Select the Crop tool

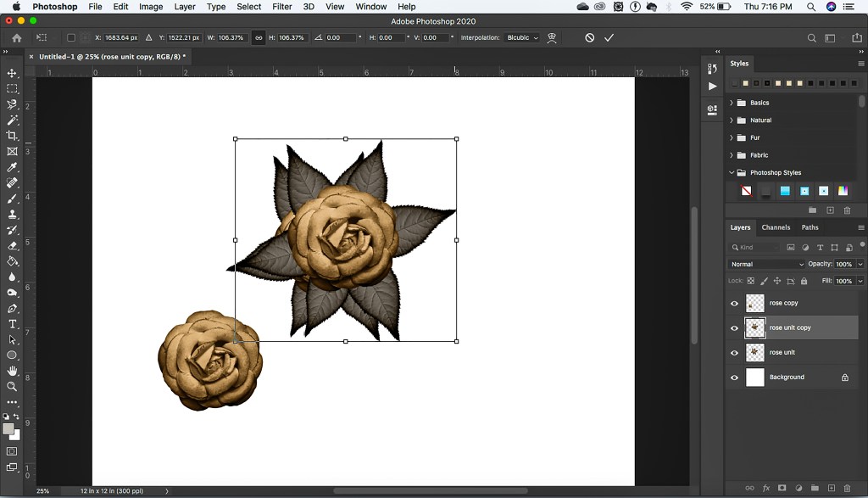(12, 136)
